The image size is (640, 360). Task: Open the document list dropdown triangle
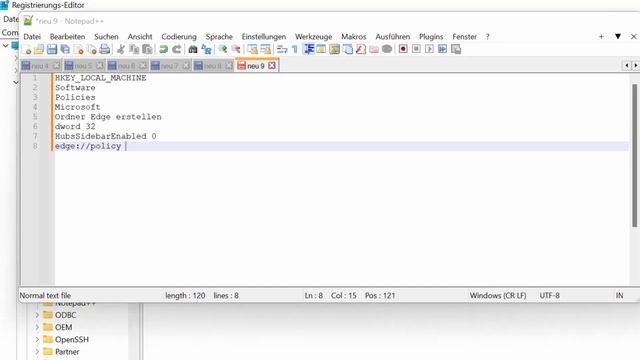(x=618, y=36)
